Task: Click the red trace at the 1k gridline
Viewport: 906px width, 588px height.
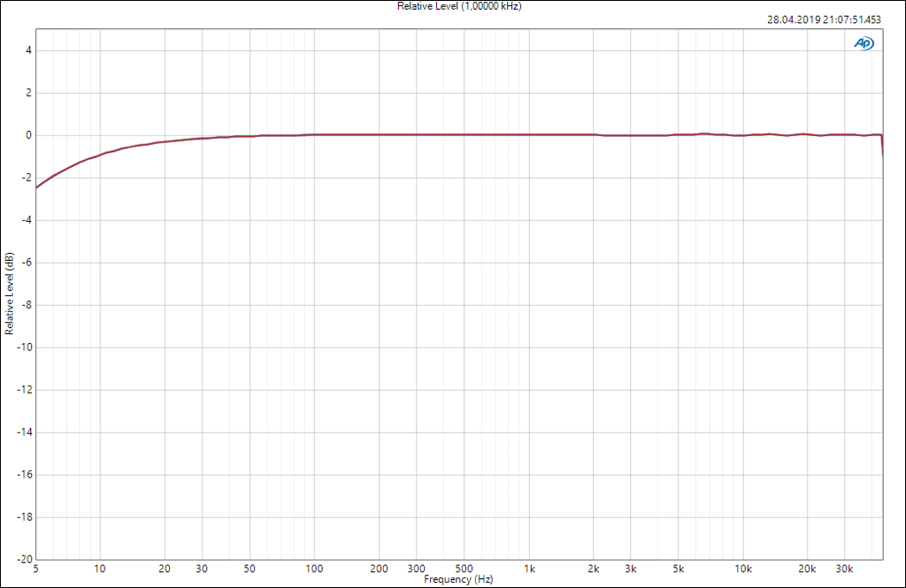Action: 529,135
